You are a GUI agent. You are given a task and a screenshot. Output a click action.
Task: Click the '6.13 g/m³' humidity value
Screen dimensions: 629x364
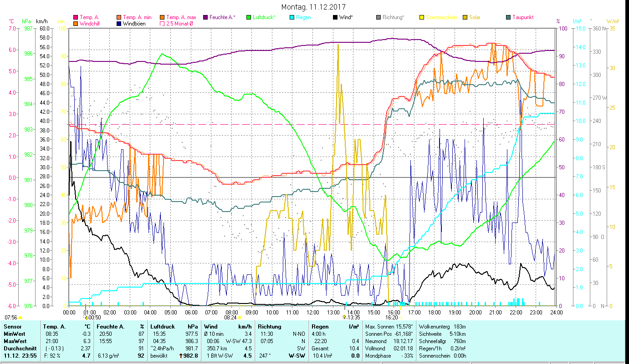[x=109, y=356]
